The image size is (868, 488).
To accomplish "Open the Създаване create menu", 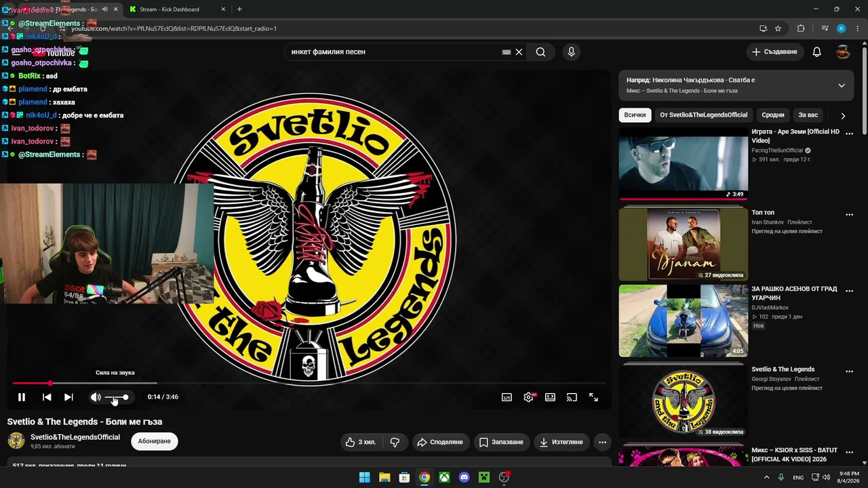I will coord(775,52).
